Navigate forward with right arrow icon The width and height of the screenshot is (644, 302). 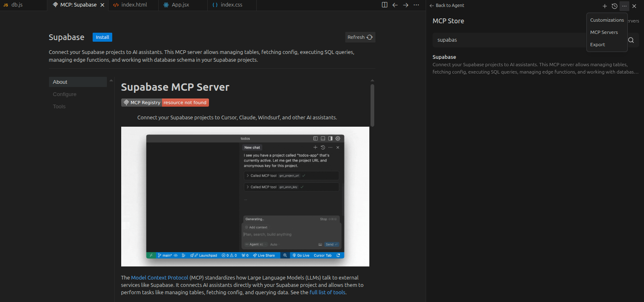pyautogui.click(x=406, y=5)
